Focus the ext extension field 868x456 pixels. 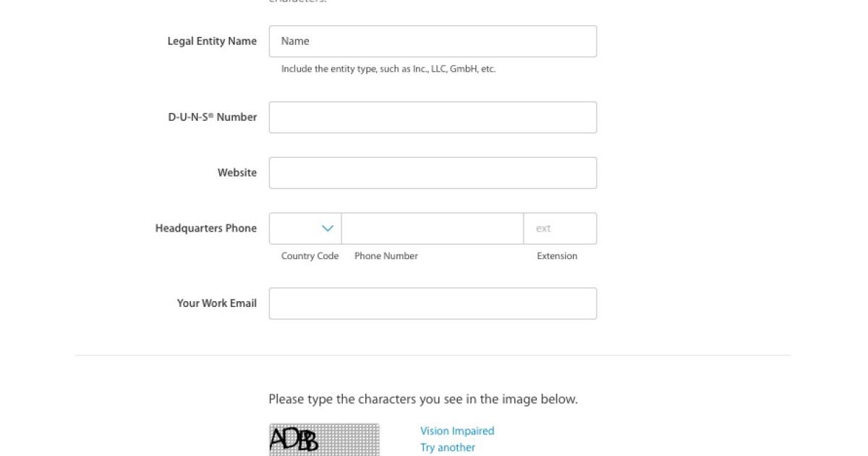[560, 229]
